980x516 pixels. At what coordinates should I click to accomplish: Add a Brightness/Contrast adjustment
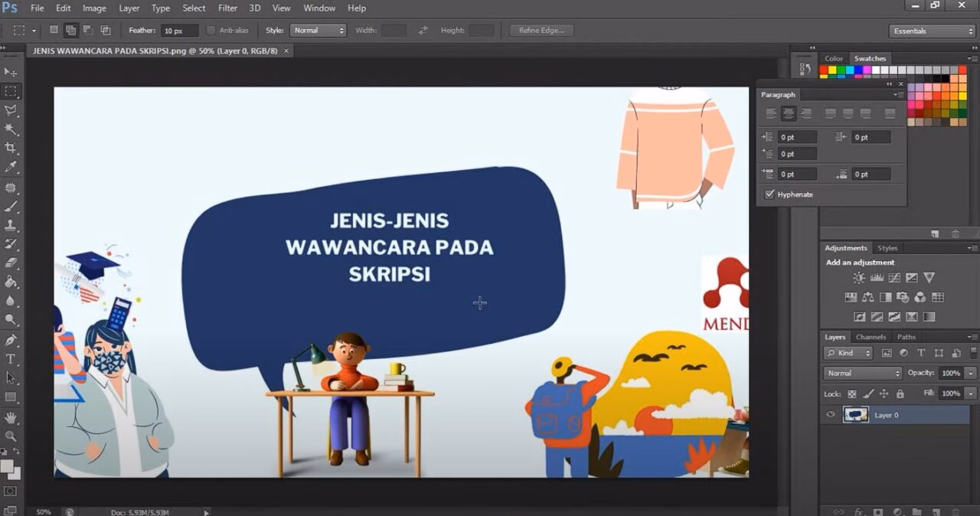tap(860, 278)
